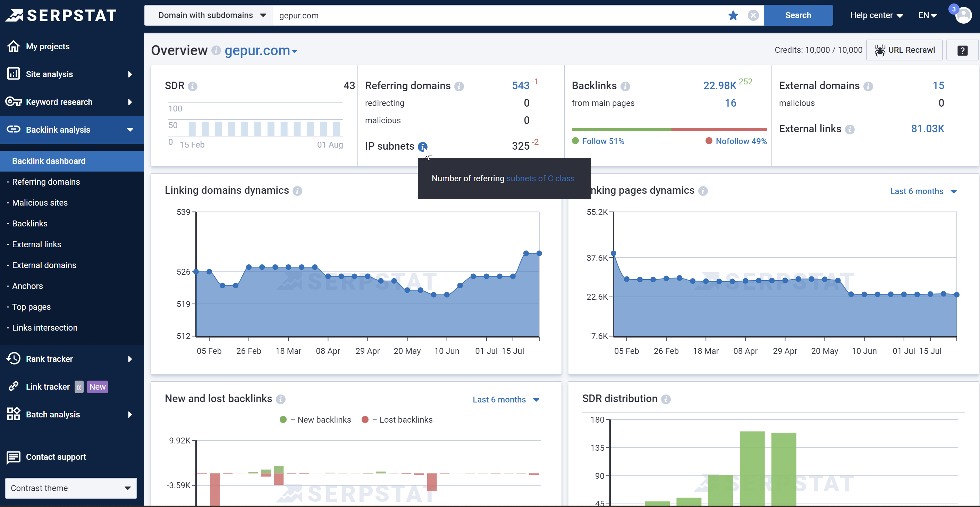
Task: Click the 15 external domains value
Action: 938,86
